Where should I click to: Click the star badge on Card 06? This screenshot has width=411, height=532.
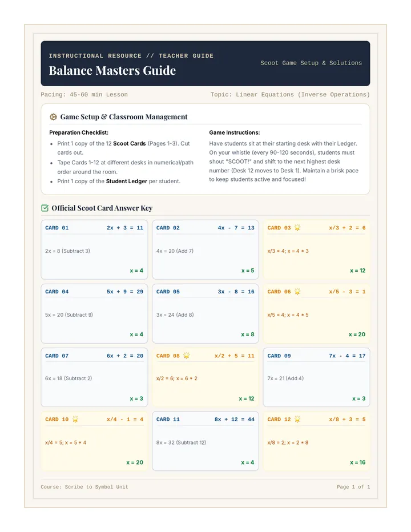297,292
